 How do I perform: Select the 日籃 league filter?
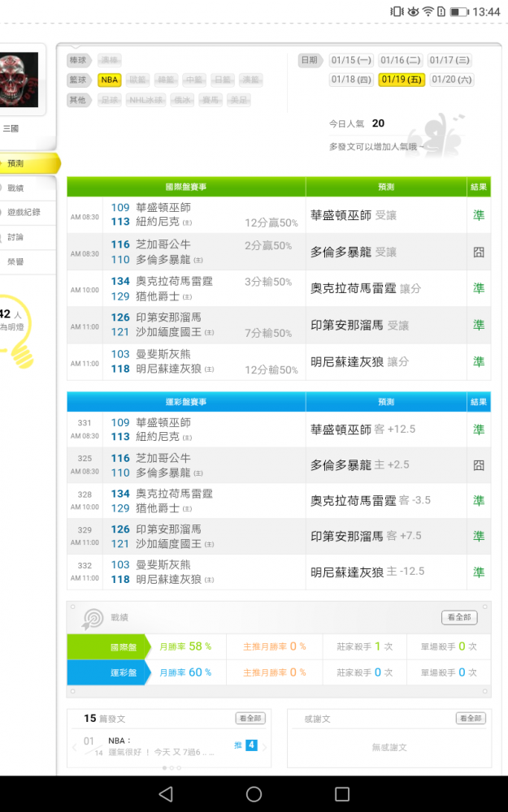pyautogui.click(x=223, y=80)
